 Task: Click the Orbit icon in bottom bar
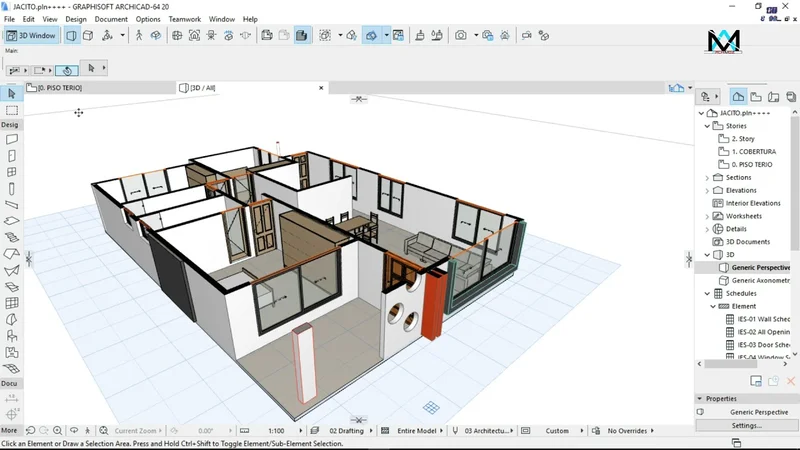click(x=74, y=431)
